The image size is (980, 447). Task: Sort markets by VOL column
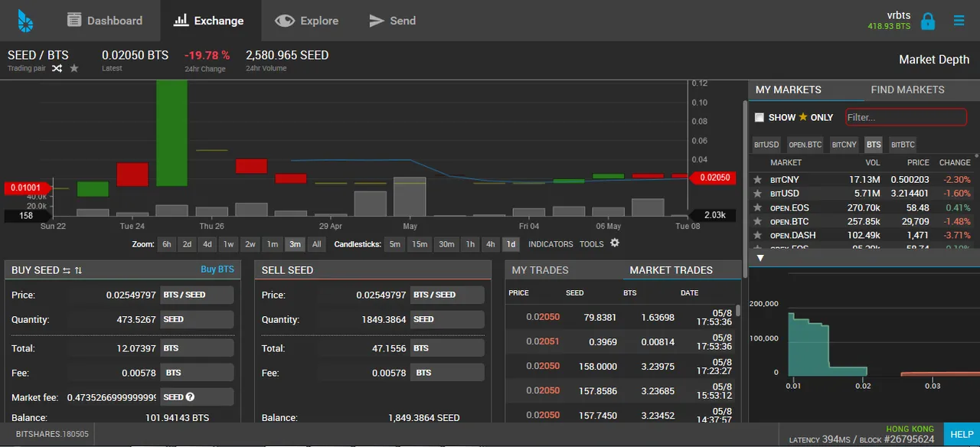(873, 162)
